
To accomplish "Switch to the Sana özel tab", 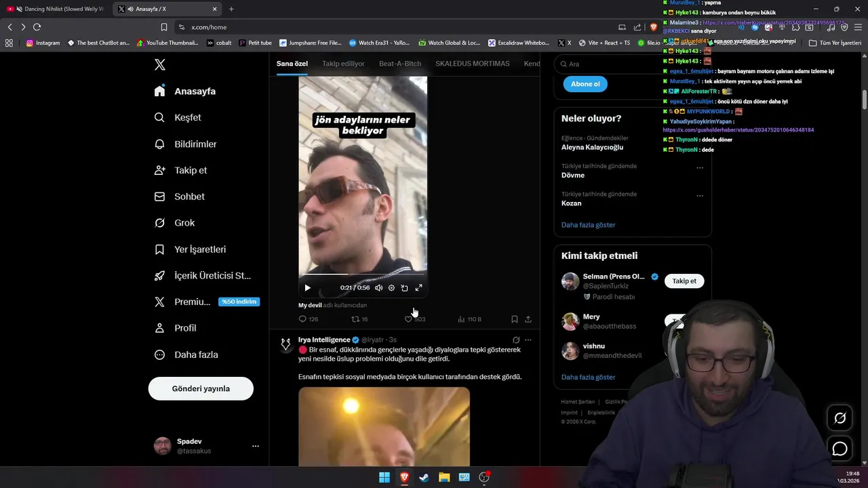I will tap(292, 64).
